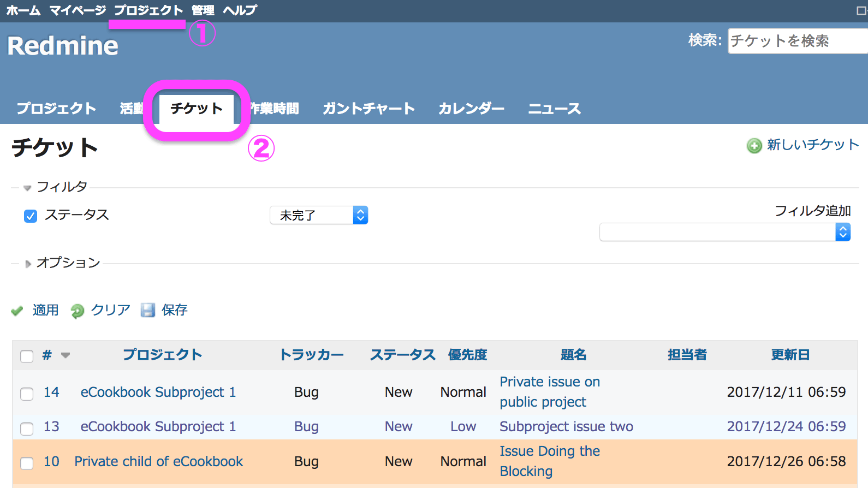
Task: Sort by the 題名 column header
Action: coord(574,355)
